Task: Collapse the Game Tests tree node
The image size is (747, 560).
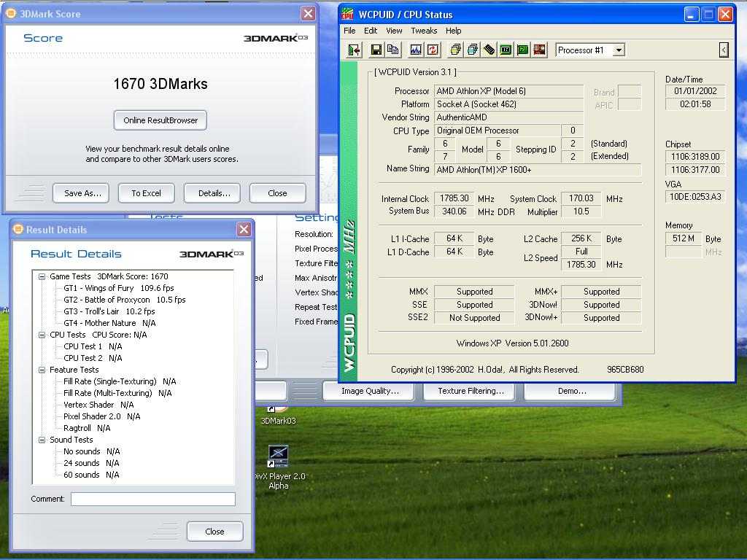Action: pos(42,276)
